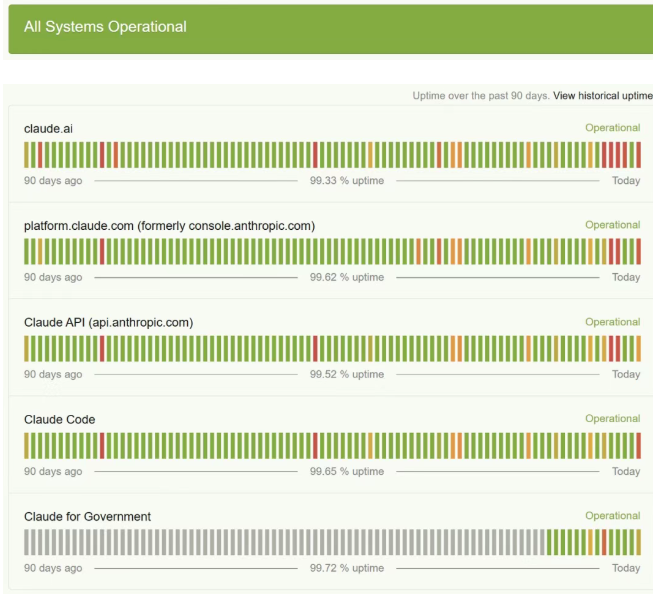
Task: Select the mid-timeline red bar in Claude Code
Action: [x=315, y=446]
